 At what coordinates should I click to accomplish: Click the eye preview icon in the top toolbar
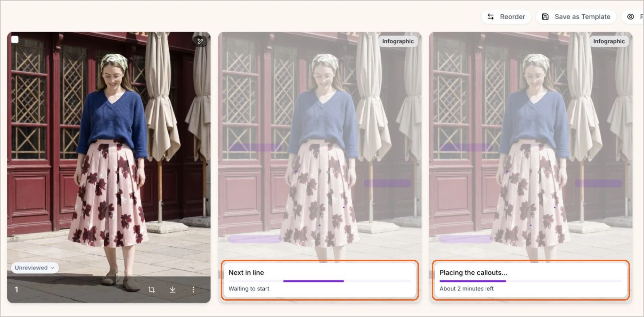tap(631, 17)
